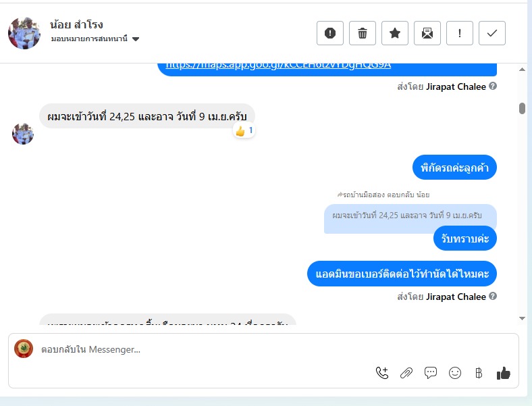Click the customer profile picture in header
The width and height of the screenshot is (532, 406).
24,33
